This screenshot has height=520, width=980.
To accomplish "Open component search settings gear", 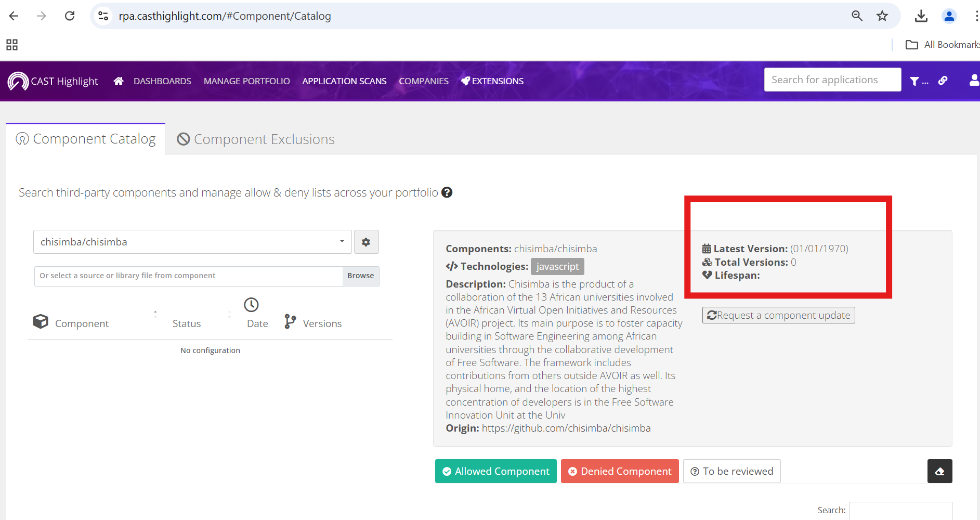I will click(366, 242).
